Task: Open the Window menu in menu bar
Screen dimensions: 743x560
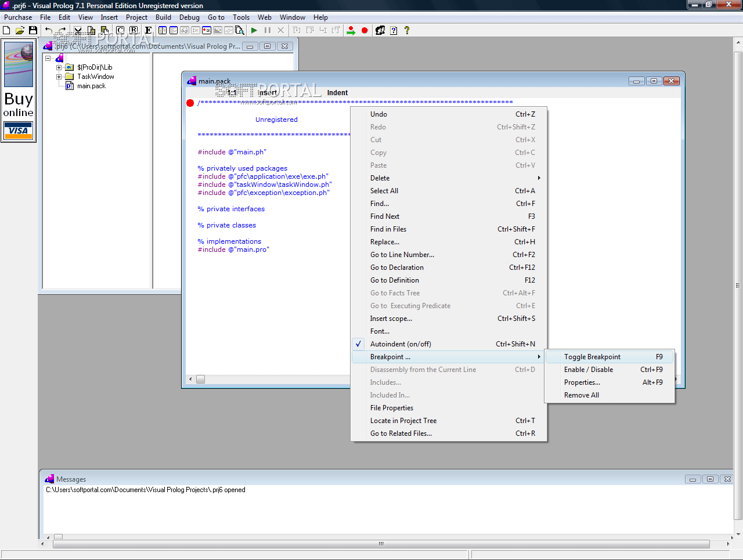Action: pyautogui.click(x=293, y=17)
